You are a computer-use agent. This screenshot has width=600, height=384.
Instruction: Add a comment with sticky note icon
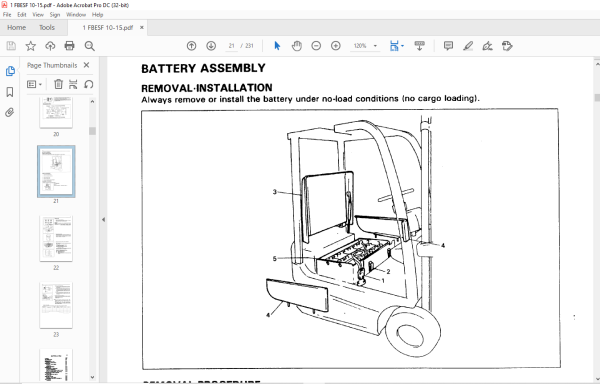tap(448, 46)
